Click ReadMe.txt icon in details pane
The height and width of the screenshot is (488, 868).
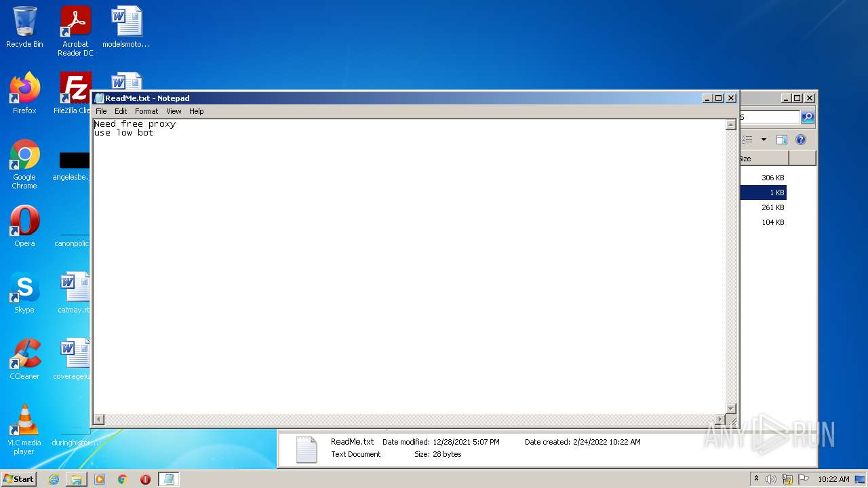(x=306, y=449)
